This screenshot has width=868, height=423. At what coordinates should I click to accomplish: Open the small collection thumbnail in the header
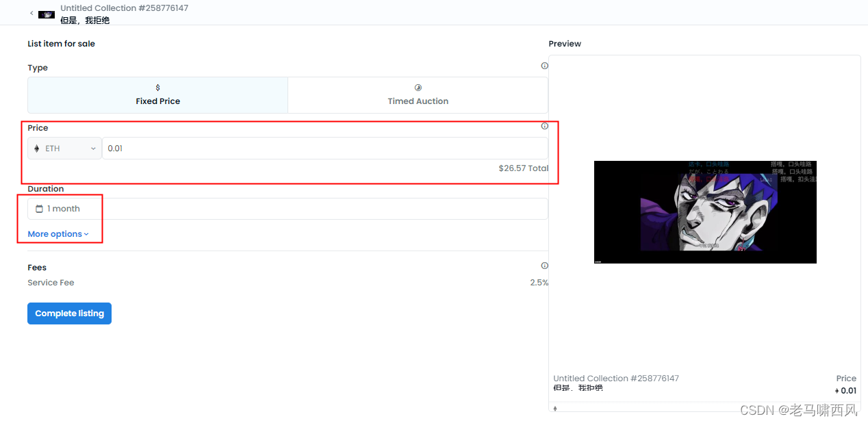[x=47, y=14]
